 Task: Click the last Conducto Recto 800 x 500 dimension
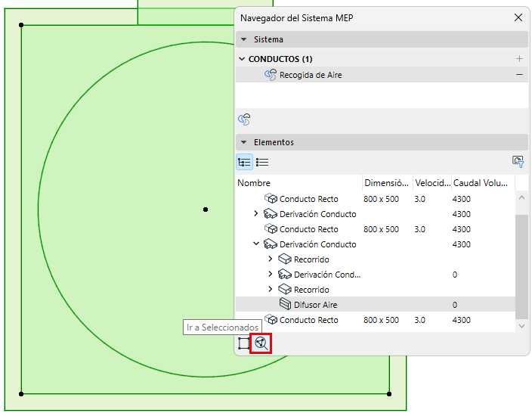pos(381,320)
